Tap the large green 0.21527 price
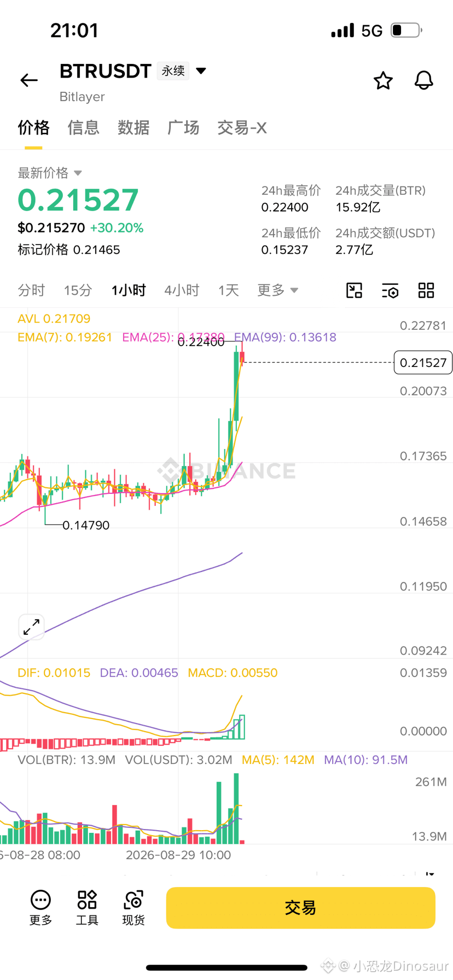This screenshot has height=980, width=453. (x=78, y=200)
